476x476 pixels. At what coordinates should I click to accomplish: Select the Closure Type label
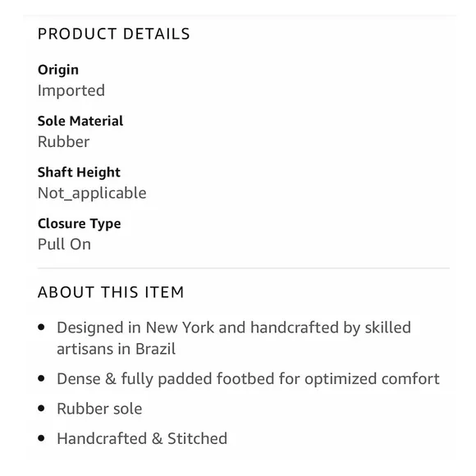tap(80, 224)
